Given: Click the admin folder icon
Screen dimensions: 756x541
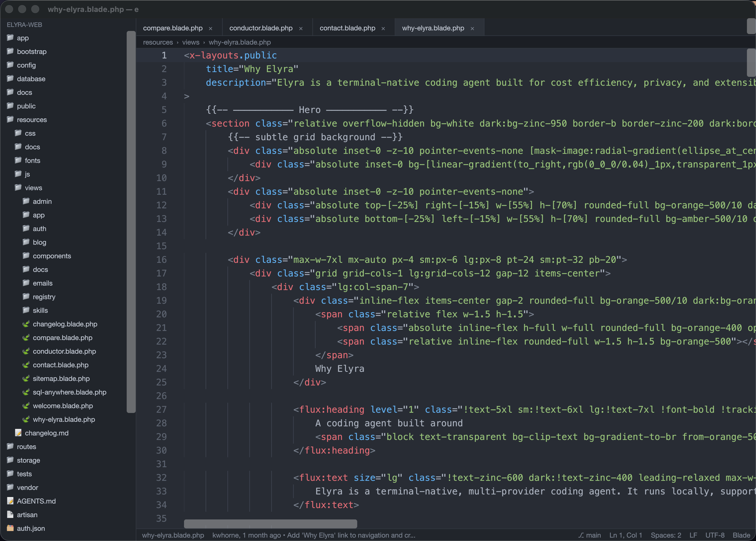Looking at the screenshot, I should pyautogui.click(x=26, y=201).
